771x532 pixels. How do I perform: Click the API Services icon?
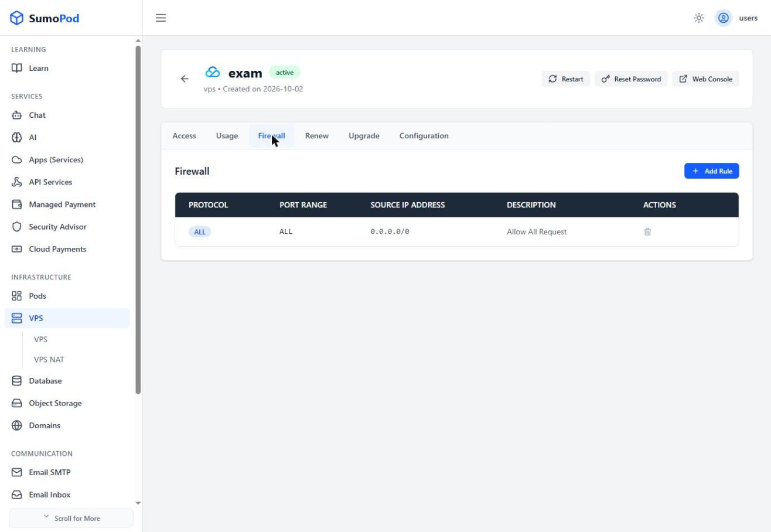[x=17, y=182]
